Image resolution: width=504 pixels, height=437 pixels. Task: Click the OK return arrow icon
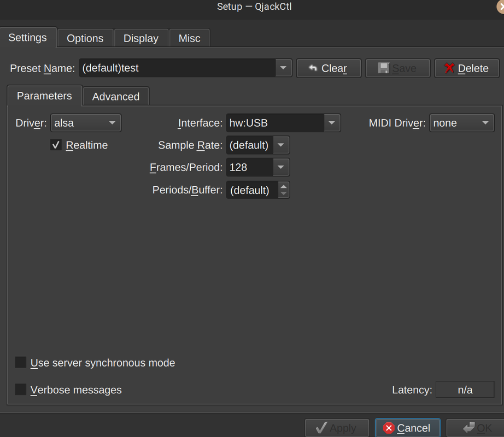(x=469, y=427)
